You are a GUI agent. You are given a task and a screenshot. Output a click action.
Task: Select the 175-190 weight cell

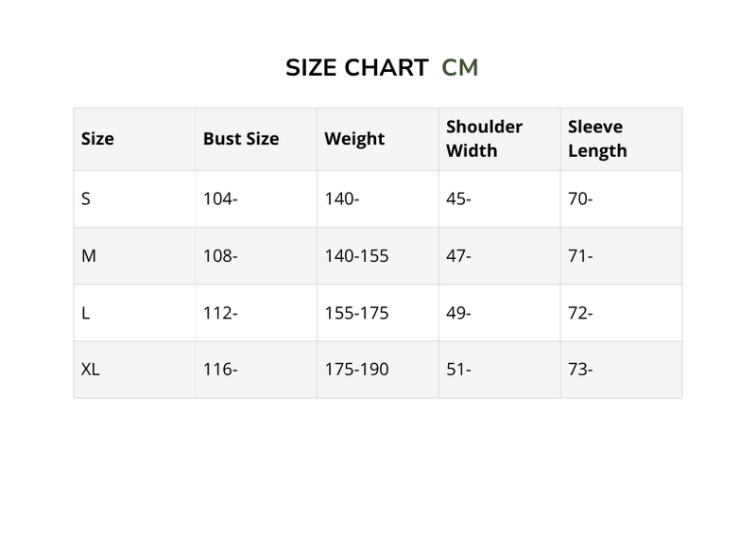[x=356, y=370]
